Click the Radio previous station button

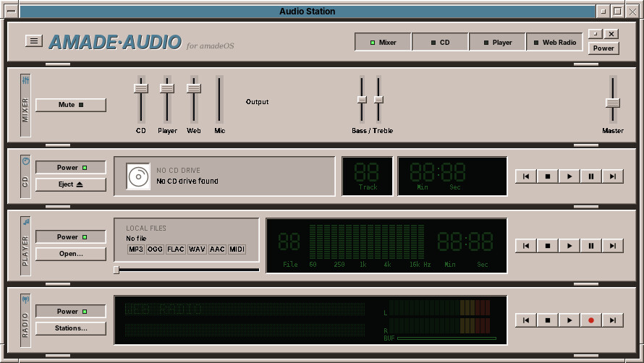[x=526, y=320]
